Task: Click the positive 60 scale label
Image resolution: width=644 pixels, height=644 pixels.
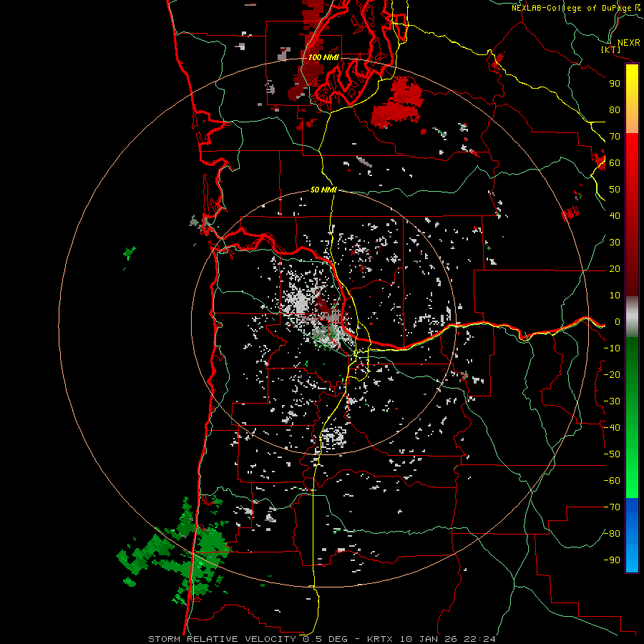Action: (615, 163)
